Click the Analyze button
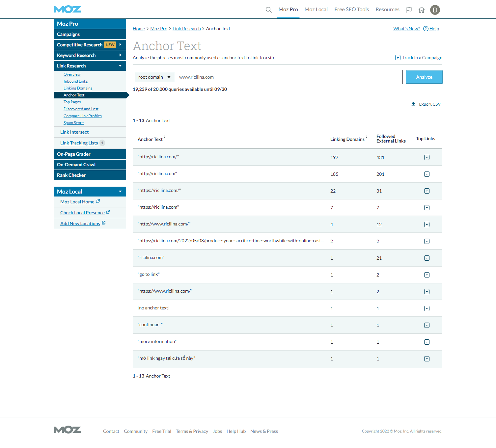Viewport: 496px width, 448px height. (x=424, y=77)
